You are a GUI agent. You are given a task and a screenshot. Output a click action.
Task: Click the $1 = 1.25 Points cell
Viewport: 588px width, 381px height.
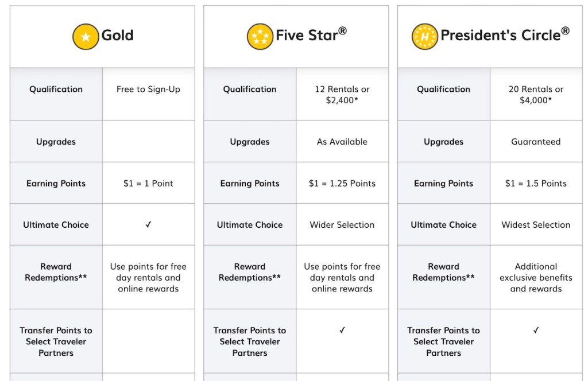342,184
